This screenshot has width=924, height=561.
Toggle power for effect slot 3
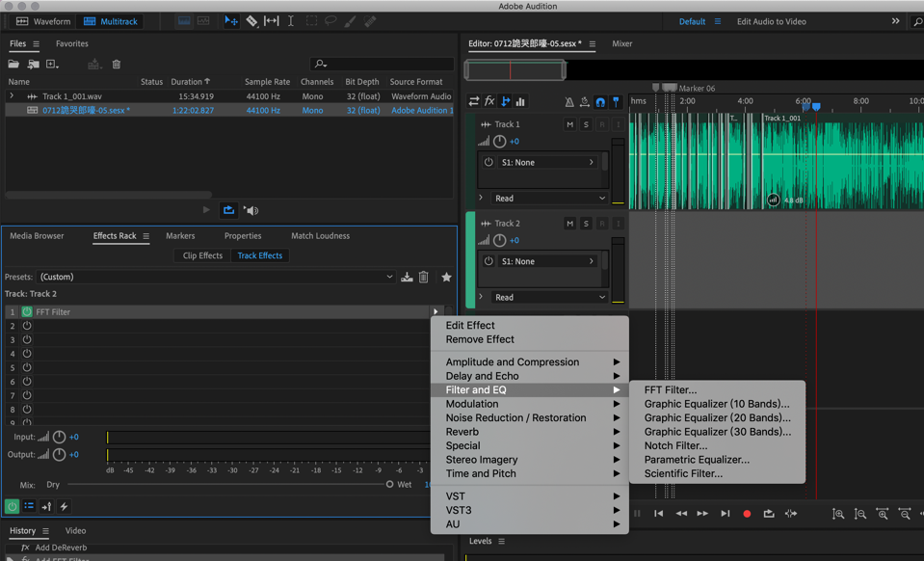[x=27, y=340]
